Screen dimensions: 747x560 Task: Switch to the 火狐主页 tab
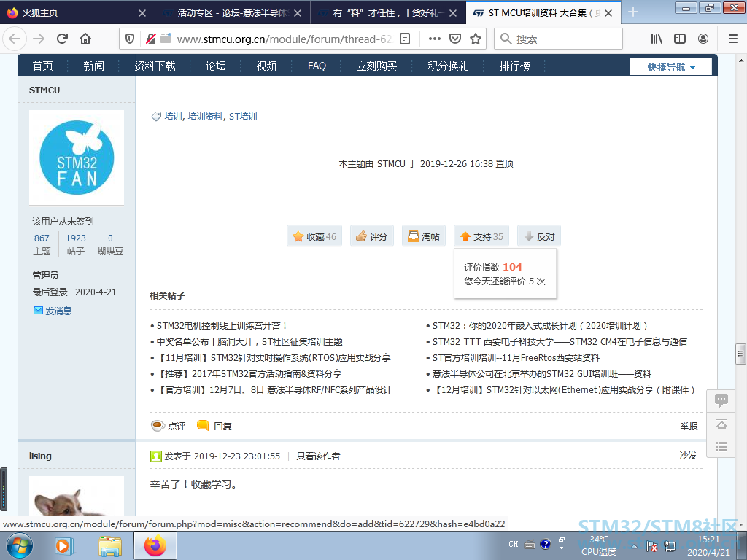click(x=77, y=12)
